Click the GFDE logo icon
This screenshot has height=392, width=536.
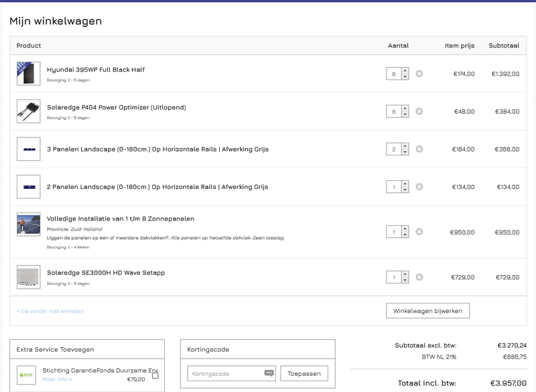[x=27, y=375]
